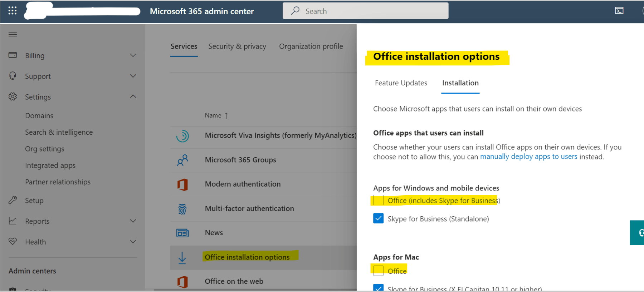Open Partner relationships in the sidebar
Screen dimensions: 644x292
[x=58, y=182]
